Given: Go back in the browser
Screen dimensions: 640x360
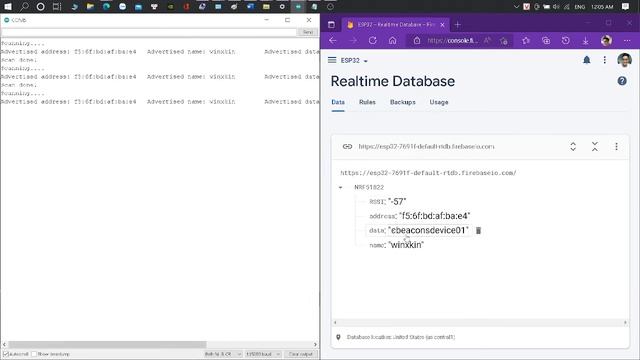Looking at the screenshot, I should (x=333, y=40).
